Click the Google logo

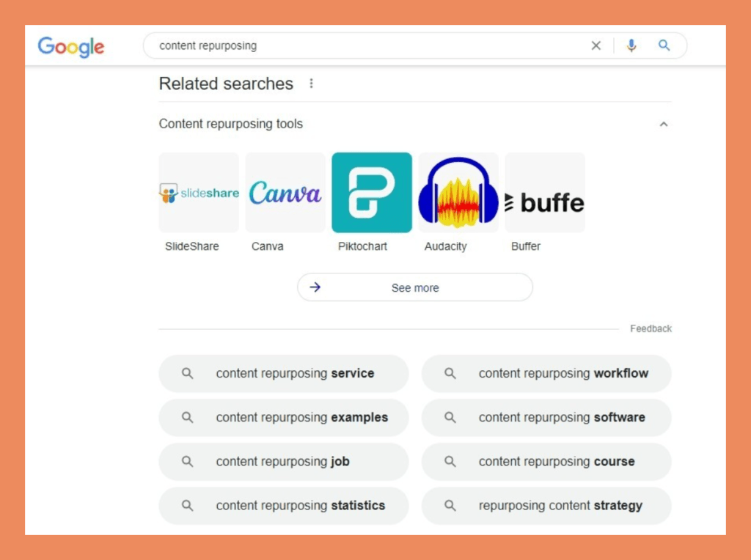tap(71, 47)
